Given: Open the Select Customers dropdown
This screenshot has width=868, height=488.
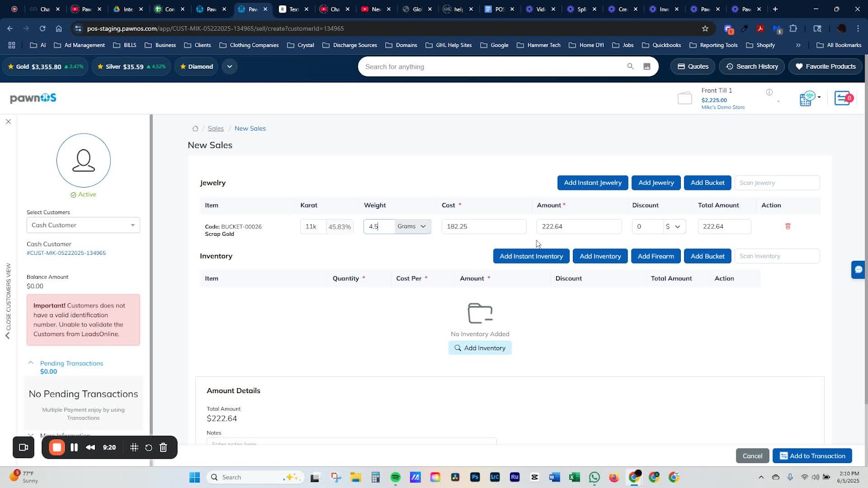Looking at the screenshot, I should tap(83, 225).
